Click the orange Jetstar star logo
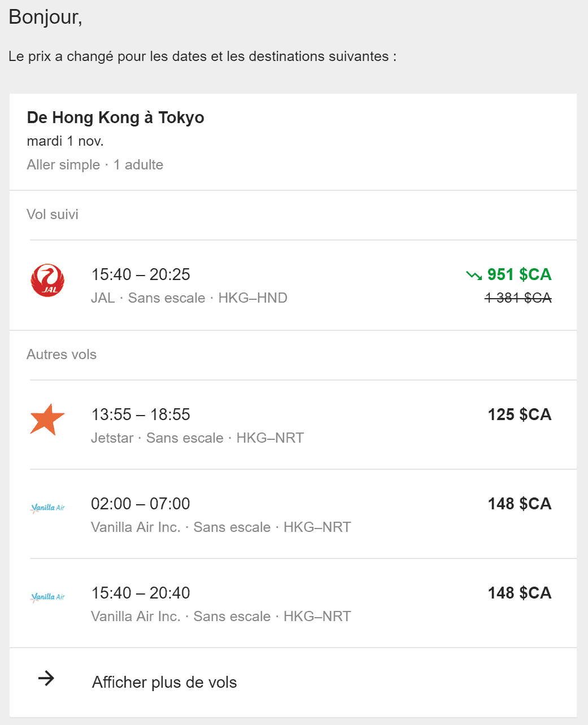The width and height of the screenshot is (588, 725). click(47, 420)
